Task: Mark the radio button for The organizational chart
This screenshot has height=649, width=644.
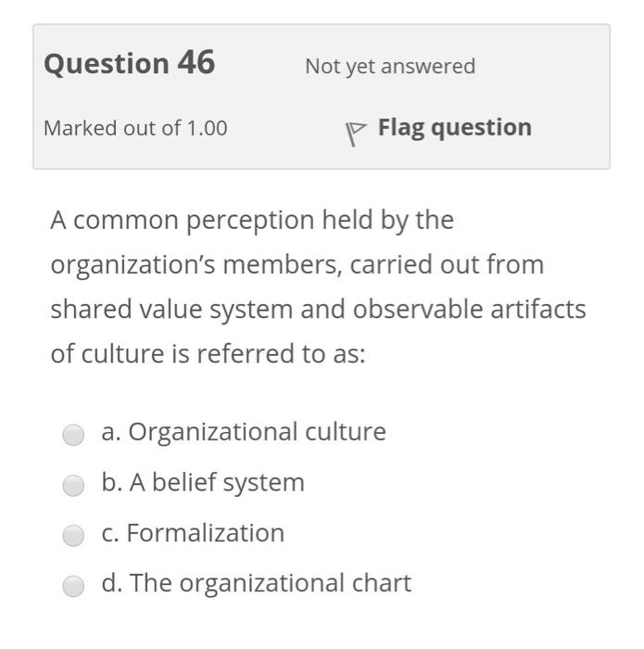Action: coord(73,586)
